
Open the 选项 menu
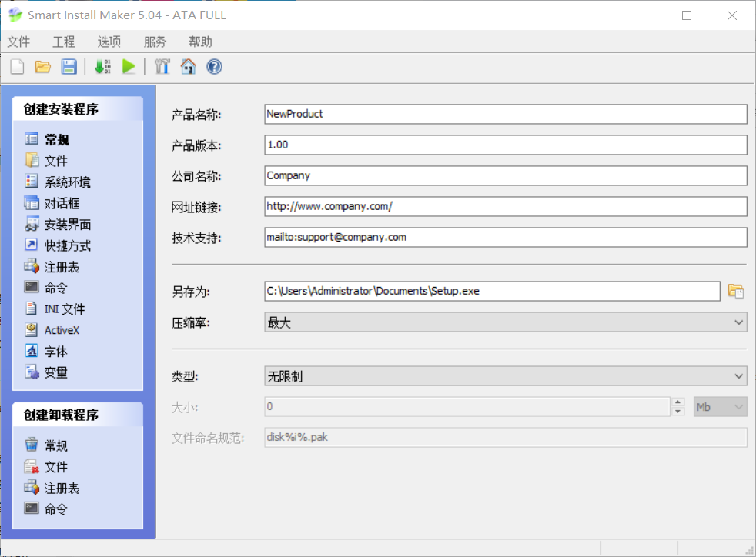pyautogui.click(x=109, y=42)
